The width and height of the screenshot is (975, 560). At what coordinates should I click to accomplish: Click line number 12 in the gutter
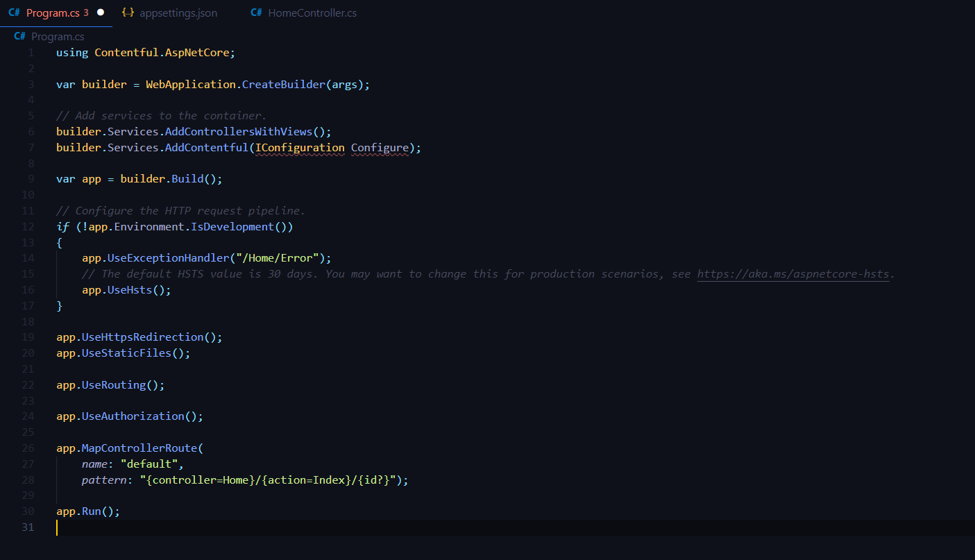coord(28,227)
